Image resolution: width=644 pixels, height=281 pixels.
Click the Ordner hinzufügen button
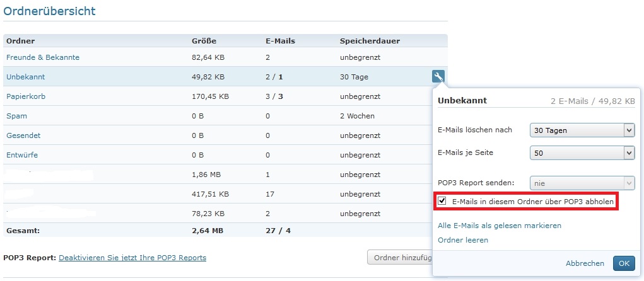click(400, 258)
